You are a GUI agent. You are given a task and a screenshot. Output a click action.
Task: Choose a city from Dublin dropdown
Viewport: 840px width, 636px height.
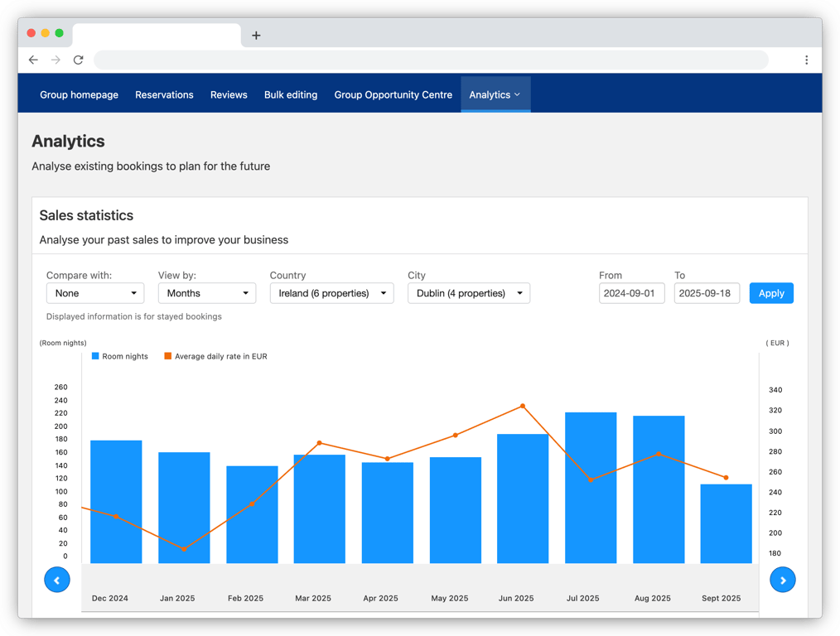click(468, 293)
